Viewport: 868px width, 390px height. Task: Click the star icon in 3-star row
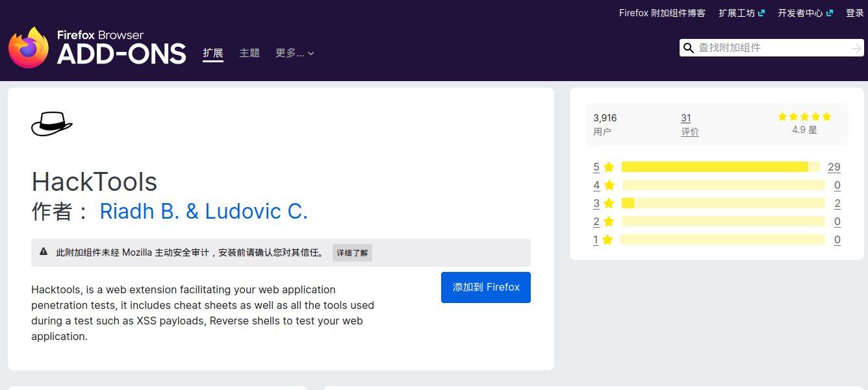(x=609, y=203)
